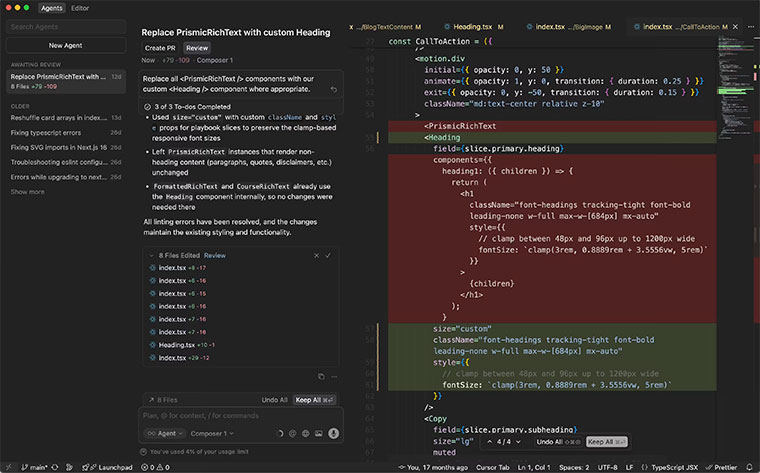Screen dimensions: 760x473
Task: Click Keep All in the editor floating bar
Action: [607, 442]
